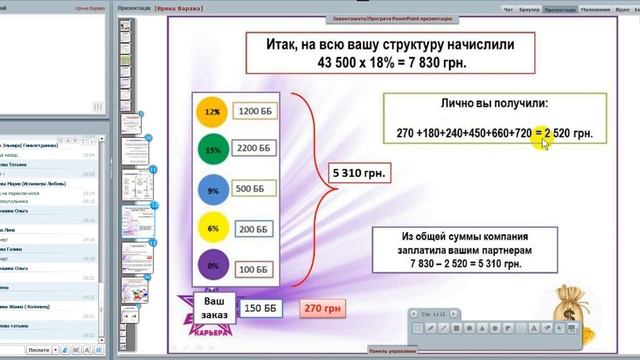Select the triangle shape tool
The height and width of the screenshot is (360, 640).
point(482,328)
